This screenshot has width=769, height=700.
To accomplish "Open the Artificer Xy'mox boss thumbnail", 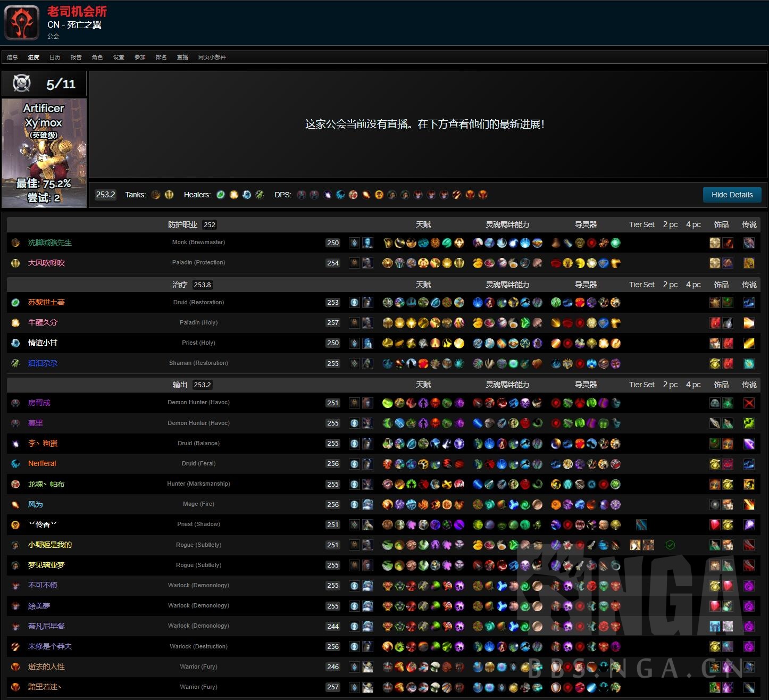I will (x=44, y=153).
